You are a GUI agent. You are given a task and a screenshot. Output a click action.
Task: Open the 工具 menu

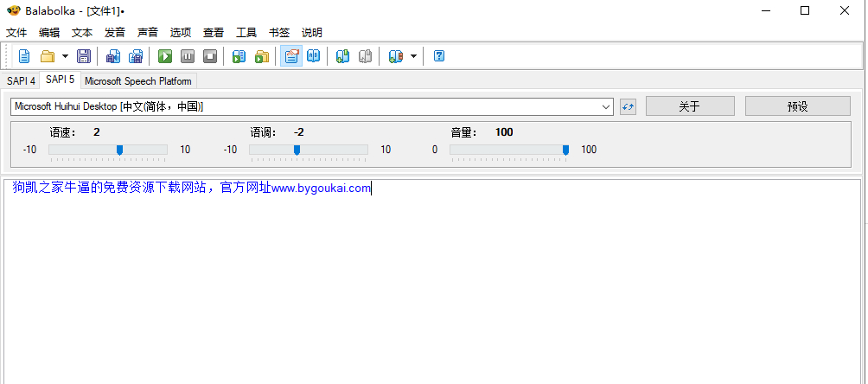[x=246, y=33]
